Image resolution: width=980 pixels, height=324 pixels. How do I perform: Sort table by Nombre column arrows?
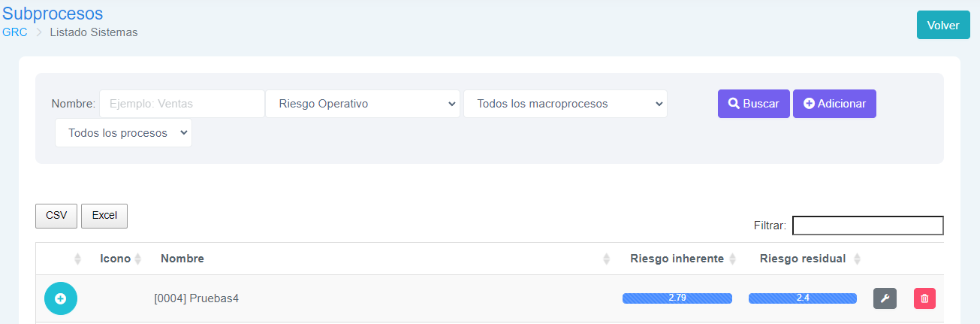(607, 259)
